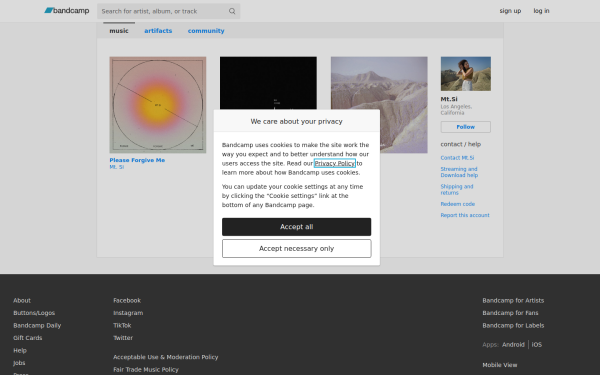Image resolution: width=600 pixels, height=375 pixels.
Task: Follow Mt.Si
Action: [x=466, y=127]
